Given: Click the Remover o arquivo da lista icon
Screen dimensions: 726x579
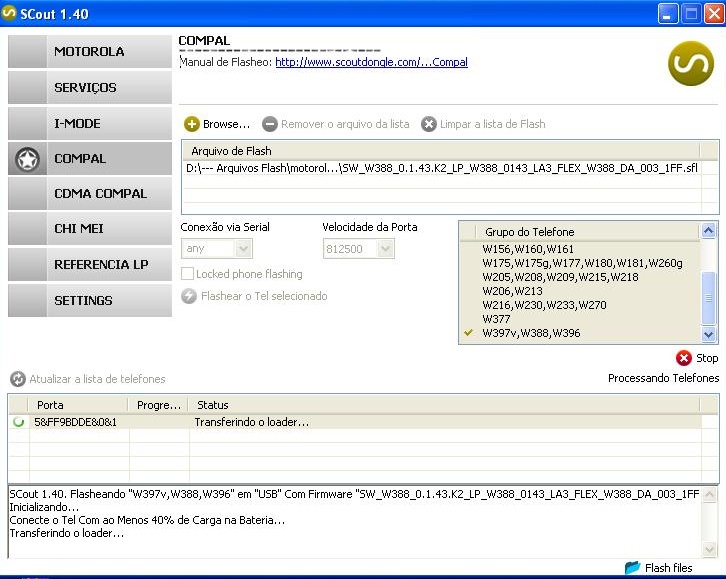Looking at the screenshot, I should tap(270, 125).
